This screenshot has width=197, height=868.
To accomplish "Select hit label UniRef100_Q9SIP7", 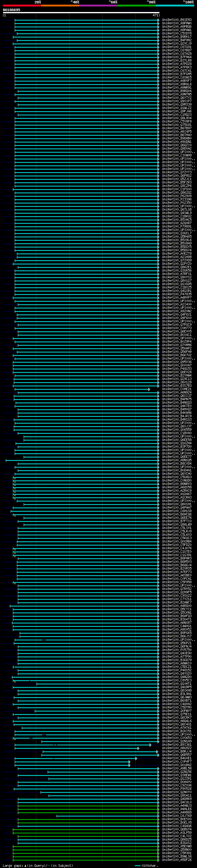I will point(177,101).
